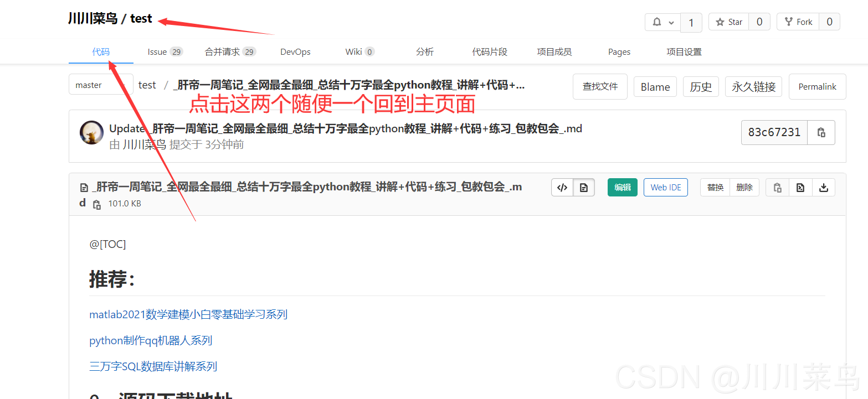Open the raw file view icon

point(800,188)
